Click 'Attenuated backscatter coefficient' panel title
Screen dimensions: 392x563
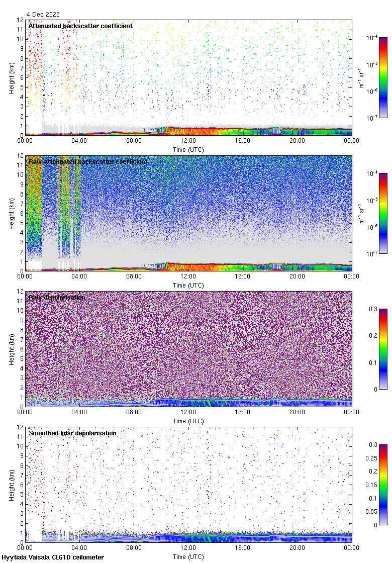[x=80, y=26]
